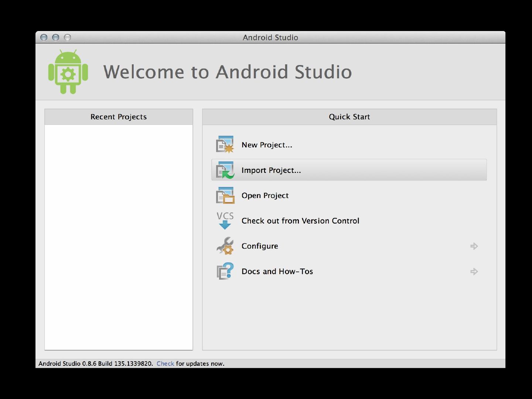This screenshot has height=399, width=532.
Task: Close the Android Studio welcome window
Action: point(44,37)
